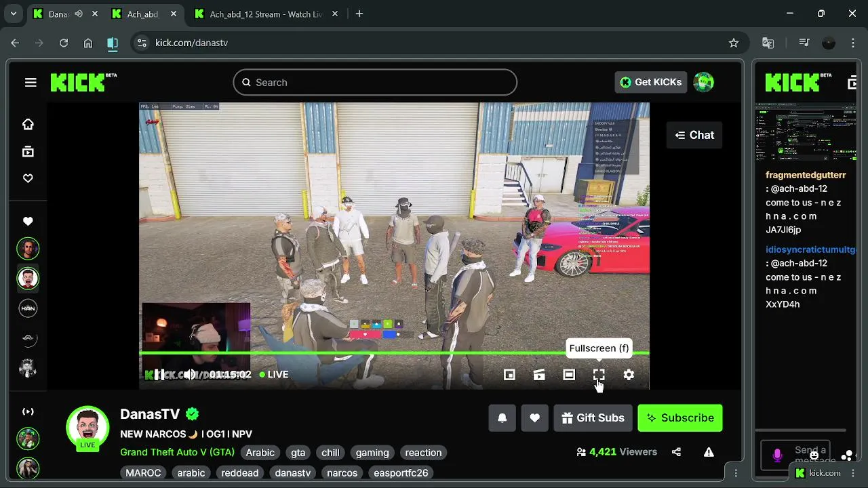Select the MAROC tag

[x=143, y=473]
